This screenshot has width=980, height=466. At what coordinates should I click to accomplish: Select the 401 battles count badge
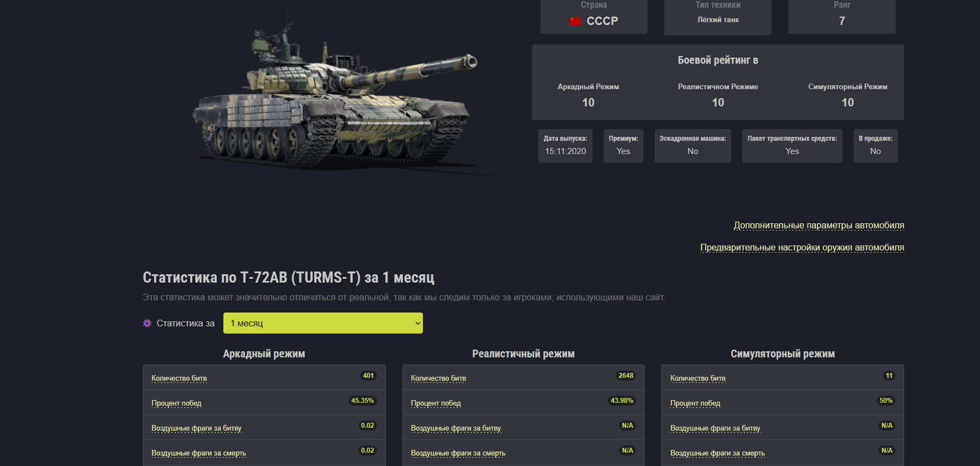click(x=368, y=376)
